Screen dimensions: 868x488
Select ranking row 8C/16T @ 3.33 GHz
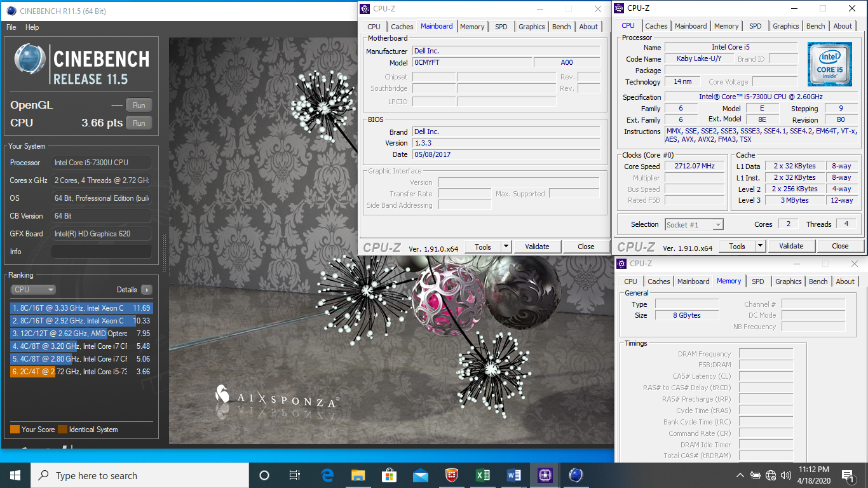[81, 308]
